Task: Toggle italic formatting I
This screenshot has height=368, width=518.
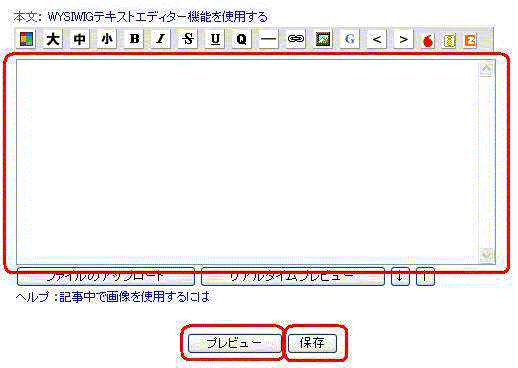Action: pos(161,39)
